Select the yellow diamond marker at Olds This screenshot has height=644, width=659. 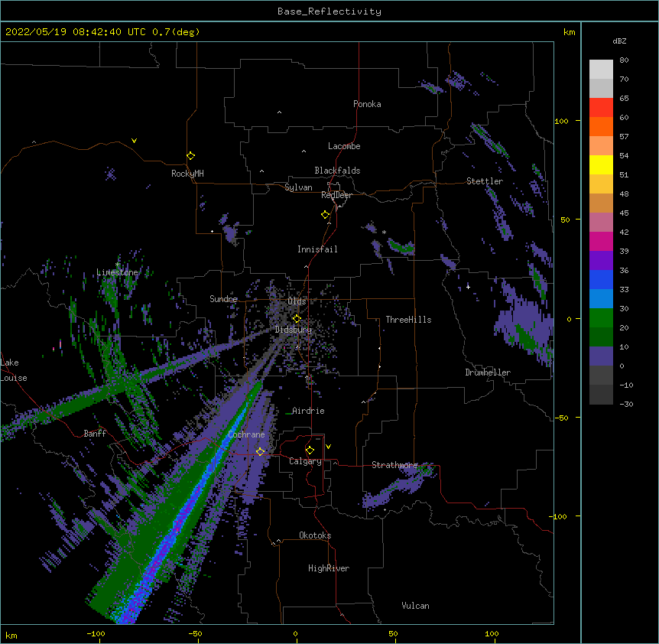point(297,318)
